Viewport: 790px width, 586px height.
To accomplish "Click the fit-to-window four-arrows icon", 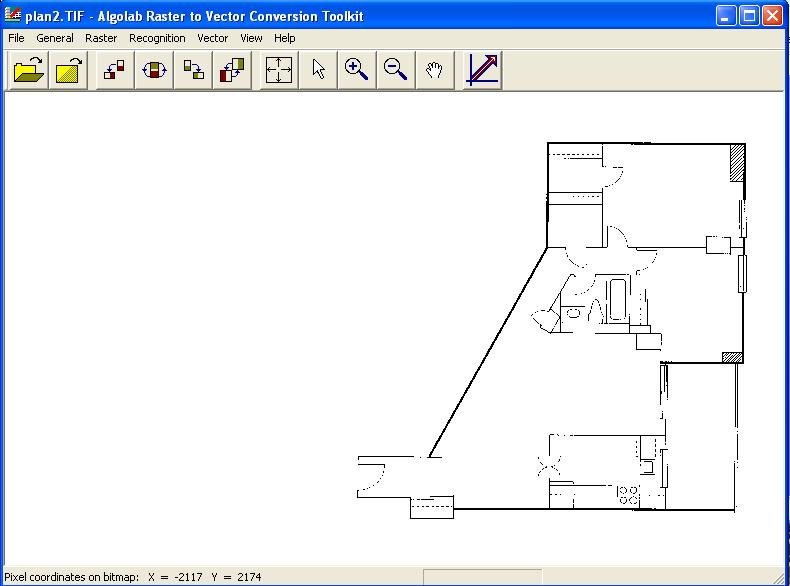I will [x=279, y=70].
